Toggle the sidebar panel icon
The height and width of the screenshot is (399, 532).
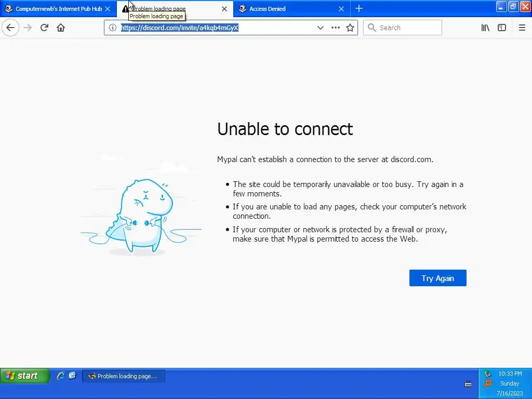click(502, 28)
